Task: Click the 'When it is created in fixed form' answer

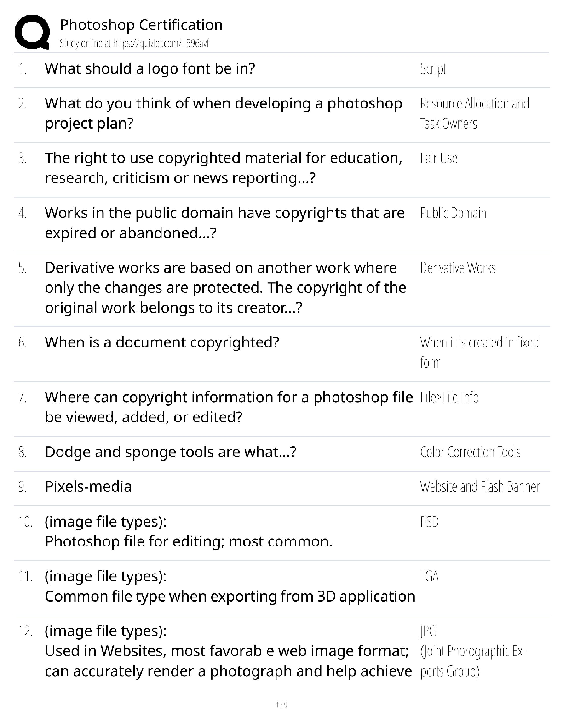Action: click(478, 352)
